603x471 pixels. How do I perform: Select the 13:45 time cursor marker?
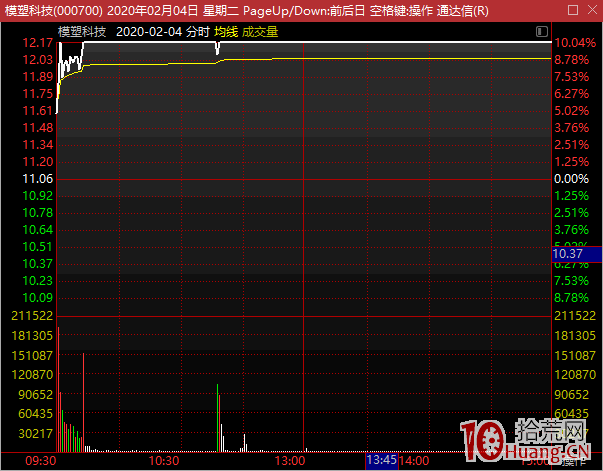[381, 460]
